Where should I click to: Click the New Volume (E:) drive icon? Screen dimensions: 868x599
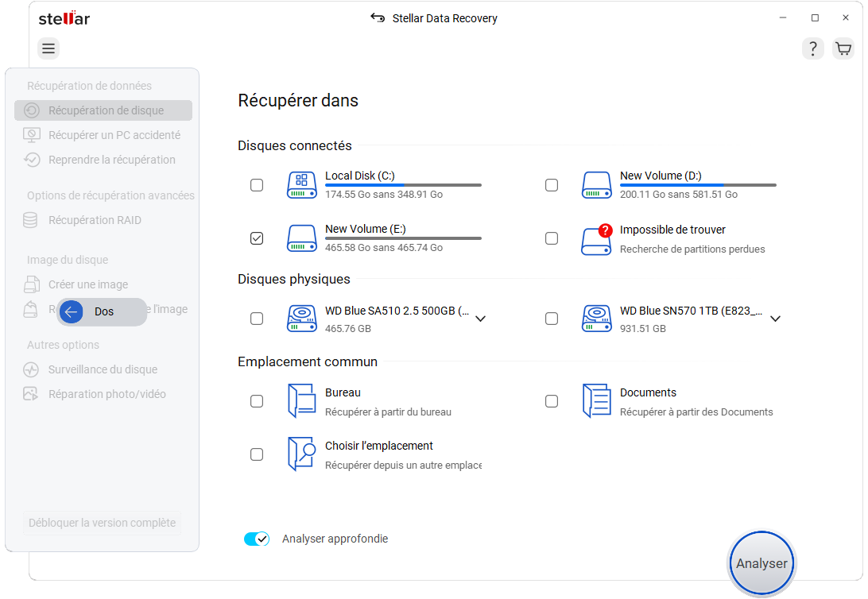click(x=302, y=238)
